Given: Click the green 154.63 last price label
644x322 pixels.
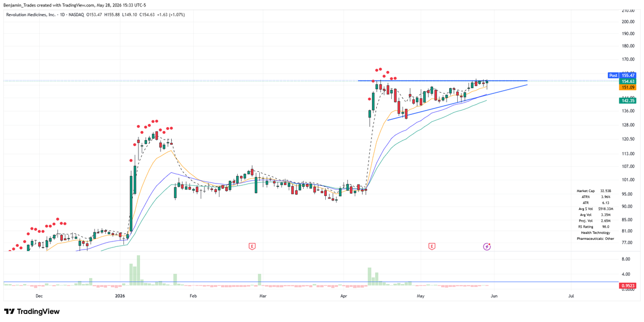Looking at the screenshot, I should 628,81.
